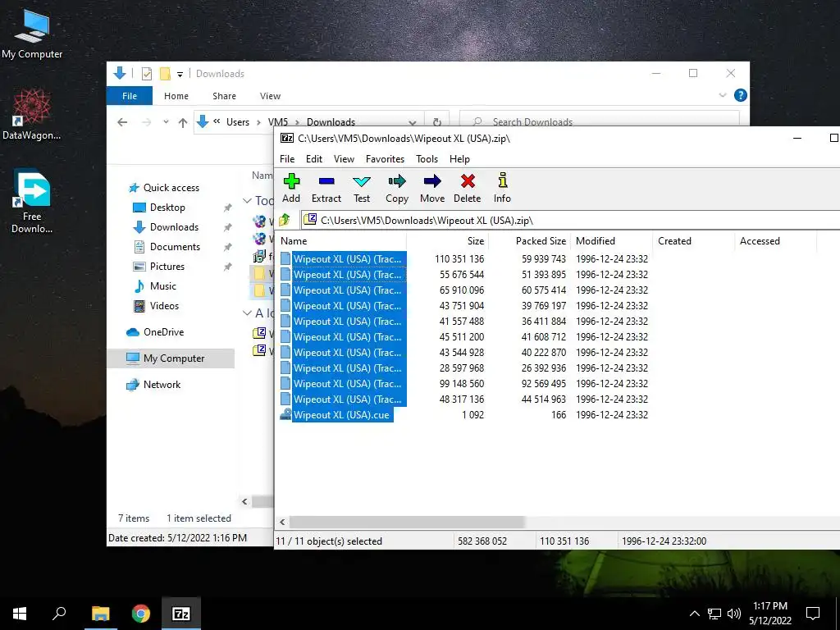Go back in Explorer navigation
The height and width of the screenshot is (630, 840).
point(122,122)
